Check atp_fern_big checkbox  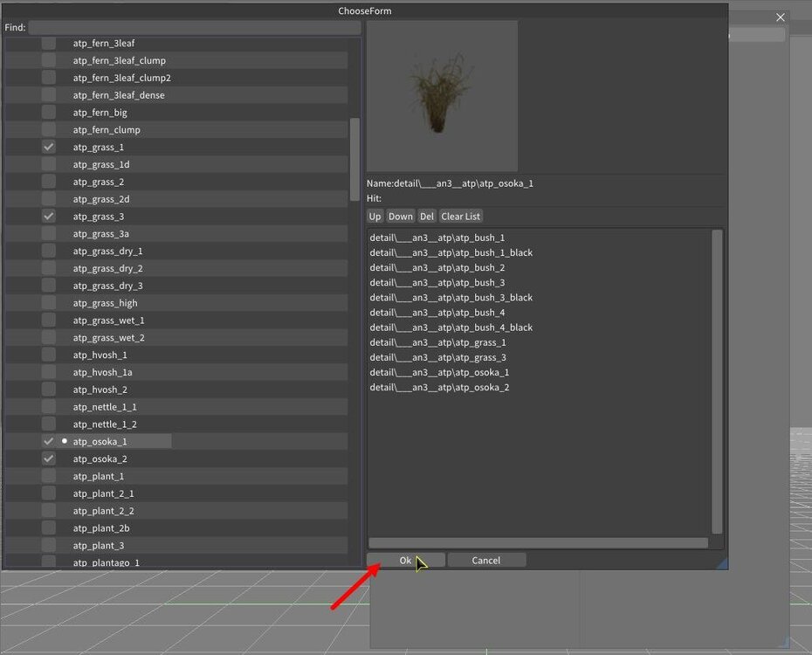[49, 113]
